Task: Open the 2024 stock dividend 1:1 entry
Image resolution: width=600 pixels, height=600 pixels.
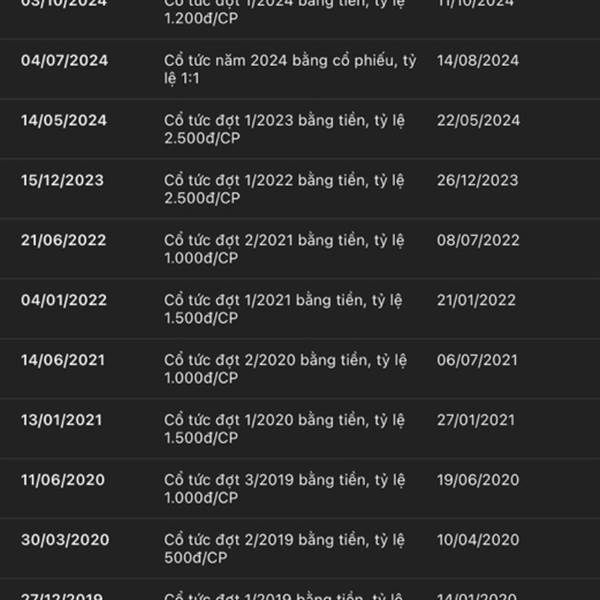Action: [x=290, y=69]
